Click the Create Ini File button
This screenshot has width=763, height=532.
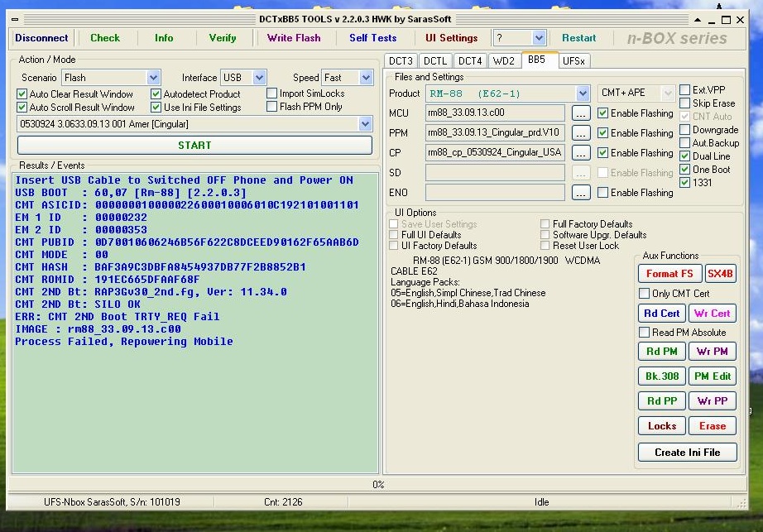point(687,453)
